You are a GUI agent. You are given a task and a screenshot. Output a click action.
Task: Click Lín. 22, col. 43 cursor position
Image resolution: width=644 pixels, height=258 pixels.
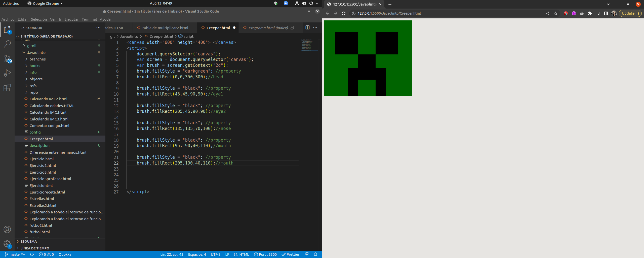[x=172, y=254]
